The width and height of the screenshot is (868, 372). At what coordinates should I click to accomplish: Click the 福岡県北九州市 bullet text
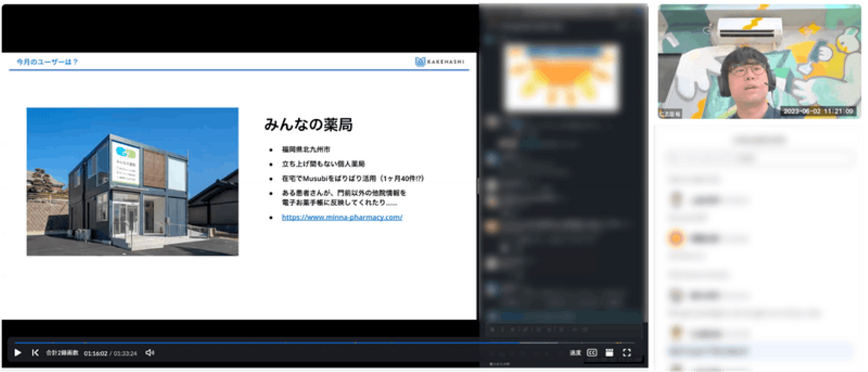pos(306,149)
